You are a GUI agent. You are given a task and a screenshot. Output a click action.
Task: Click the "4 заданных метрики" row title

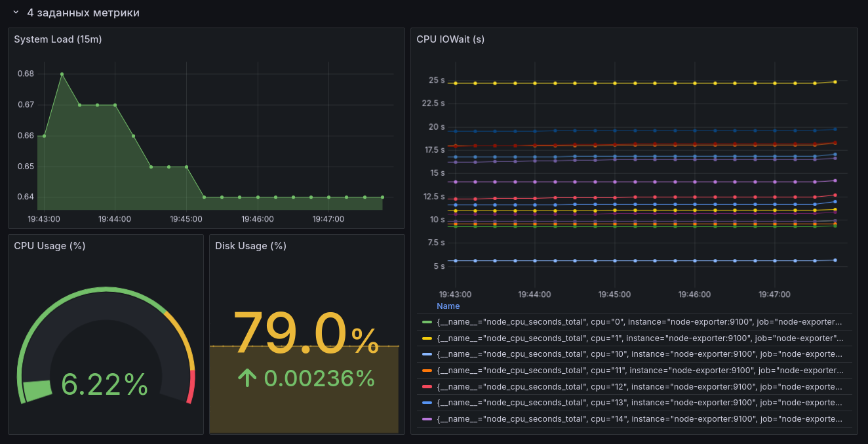(83, 12)
